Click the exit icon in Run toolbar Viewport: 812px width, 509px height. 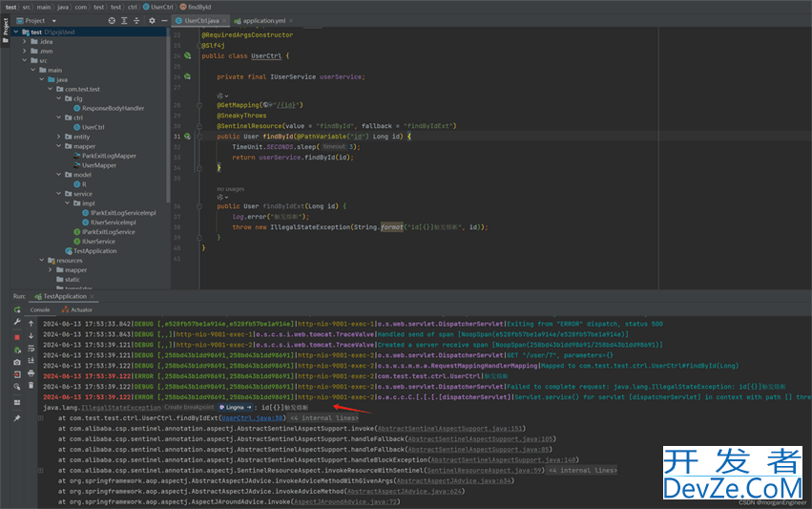click(17, 374)
